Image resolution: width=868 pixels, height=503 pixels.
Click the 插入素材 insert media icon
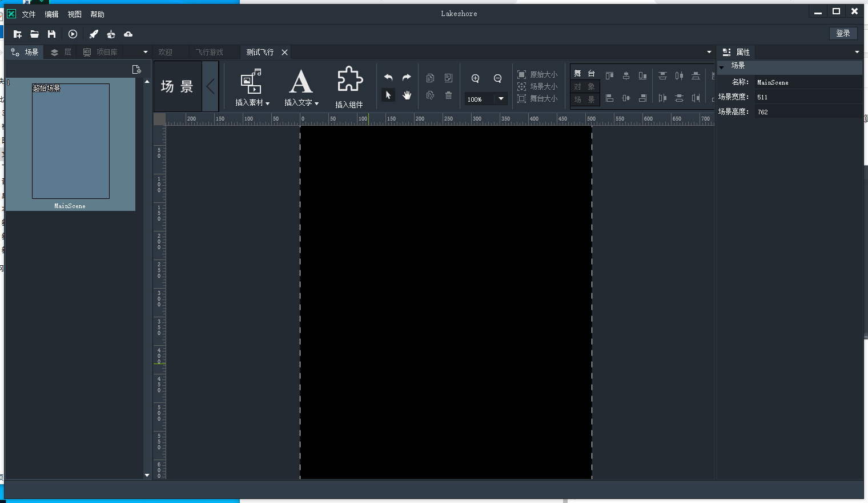pos(251,81)
